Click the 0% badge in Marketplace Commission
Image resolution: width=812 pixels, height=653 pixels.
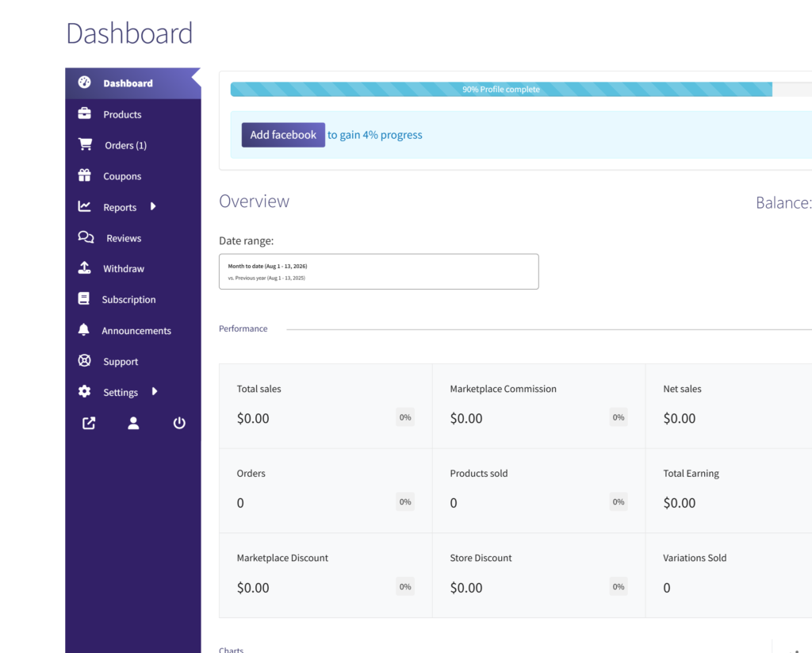pyautogui.click(x=619, y=417)
